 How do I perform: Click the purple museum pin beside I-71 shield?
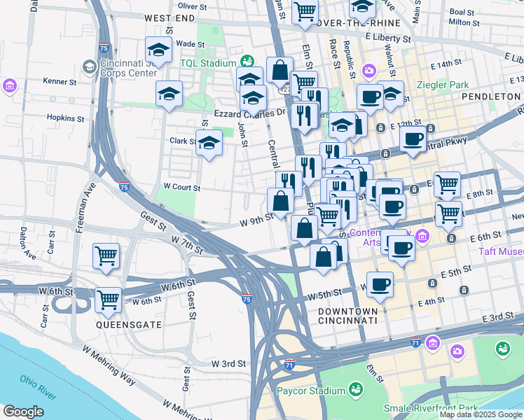pos(433,344)
